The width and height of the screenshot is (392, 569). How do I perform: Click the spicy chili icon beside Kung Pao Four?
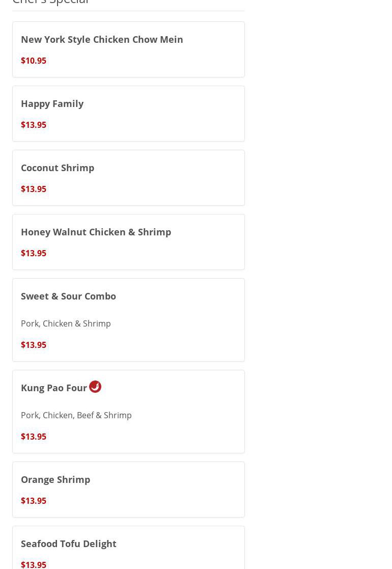[x=95, y=387]
